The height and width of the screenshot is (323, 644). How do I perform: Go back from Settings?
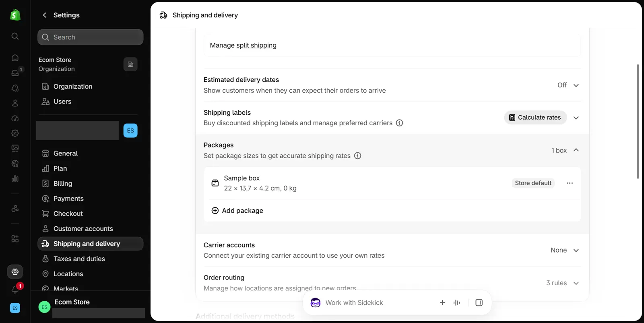[x=45, y=15]
